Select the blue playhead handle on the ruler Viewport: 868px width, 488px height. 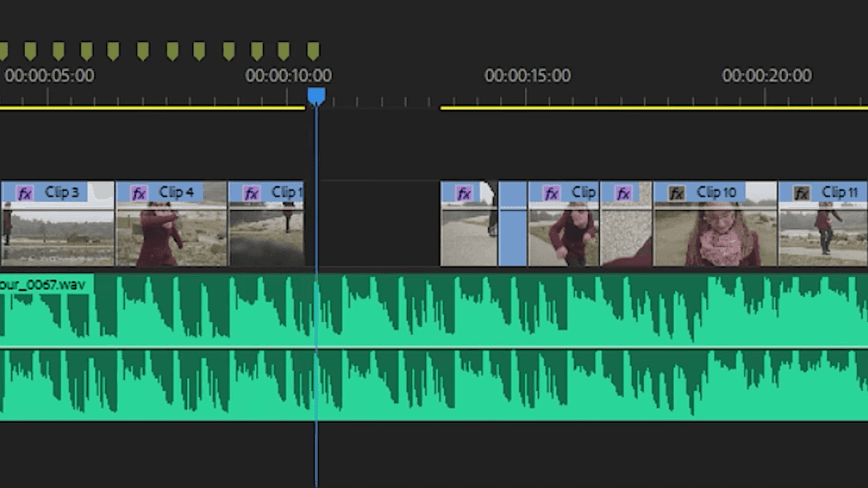[316, 96]
